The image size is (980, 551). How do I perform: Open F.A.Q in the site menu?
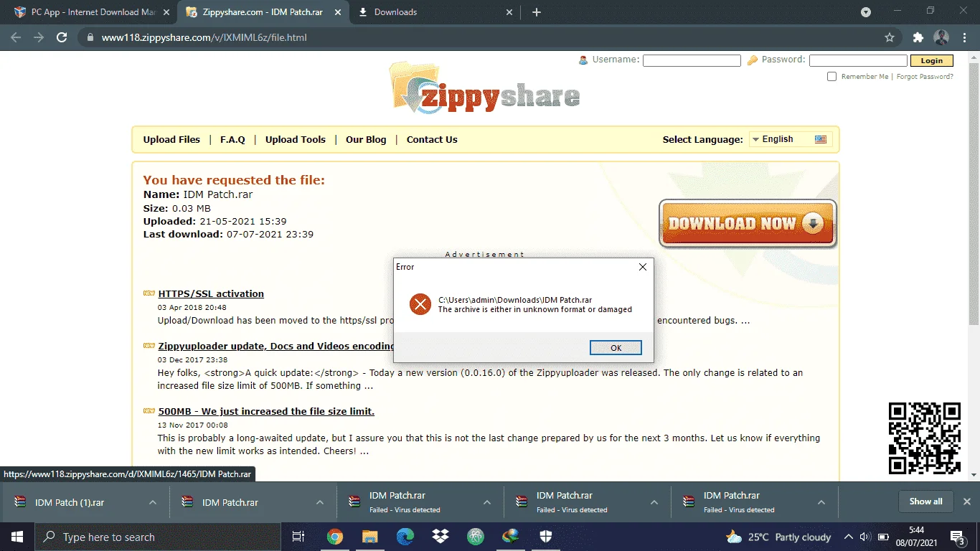[232, 140]
